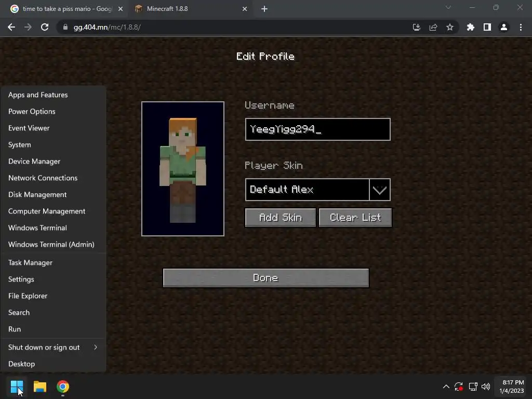Screen dimensions: 532x399
Task: Expand the Player Skin dropdown arrow
Action: tap(380, 190)
